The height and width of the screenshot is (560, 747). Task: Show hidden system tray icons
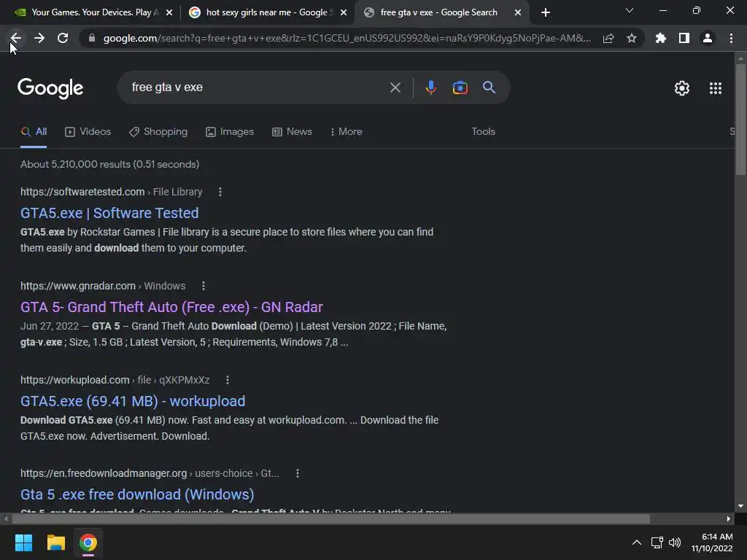(x=636, y=542)
